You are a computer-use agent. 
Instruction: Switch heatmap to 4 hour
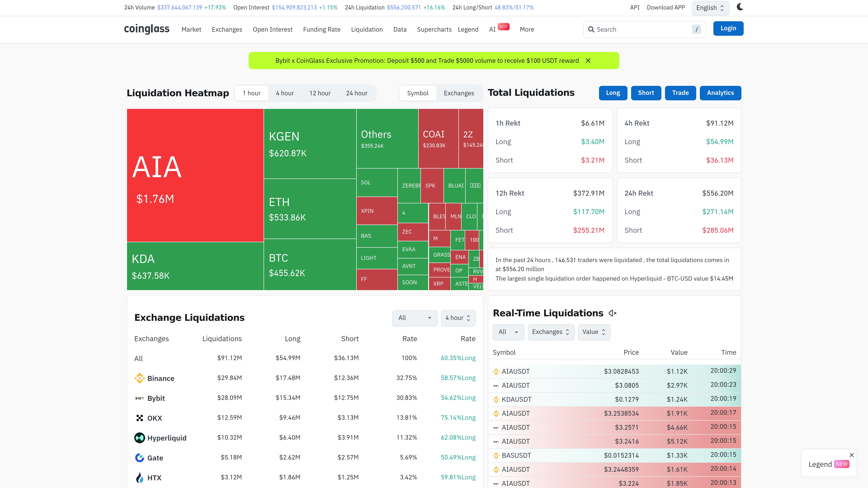[285, 93]
